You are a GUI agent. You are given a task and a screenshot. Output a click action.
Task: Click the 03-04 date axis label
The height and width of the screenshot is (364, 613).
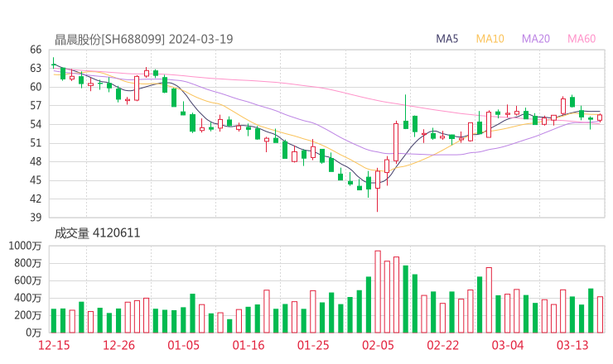coord(508,345)
